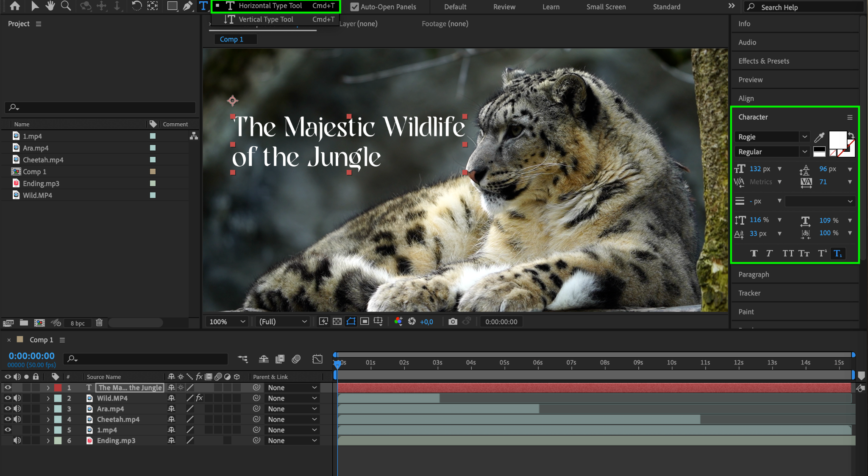Switch to the Review workspace
The image size is (868, 476).
pyautogui.click(x=504, y=7)
